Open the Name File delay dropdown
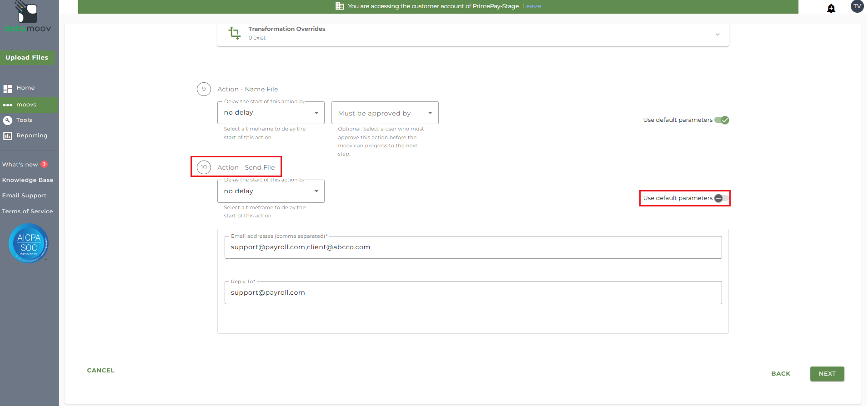This screenshot has height=407, width=868. [x=271, y=113]
